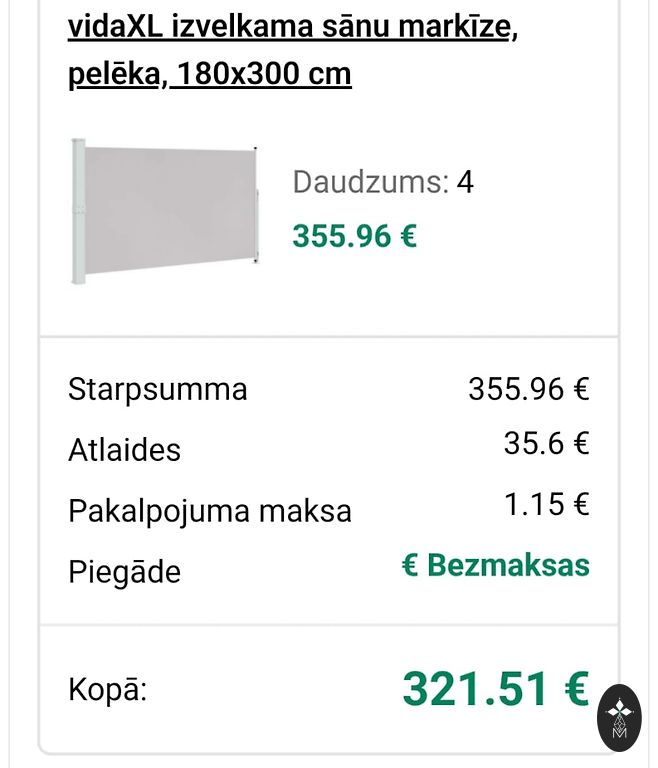Click the euro sign before Bezmaksas
Viewport: 658px width, 768px height.
409,565
